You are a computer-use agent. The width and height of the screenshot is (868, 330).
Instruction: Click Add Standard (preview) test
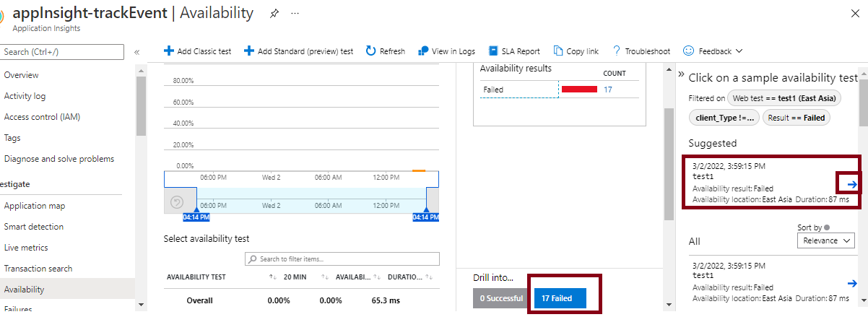pyautogui.click(x=298, y=51)
